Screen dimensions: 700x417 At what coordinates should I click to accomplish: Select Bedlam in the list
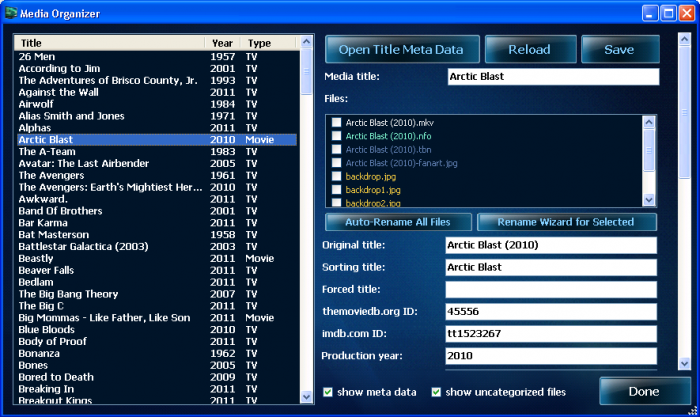click(157, 282)
